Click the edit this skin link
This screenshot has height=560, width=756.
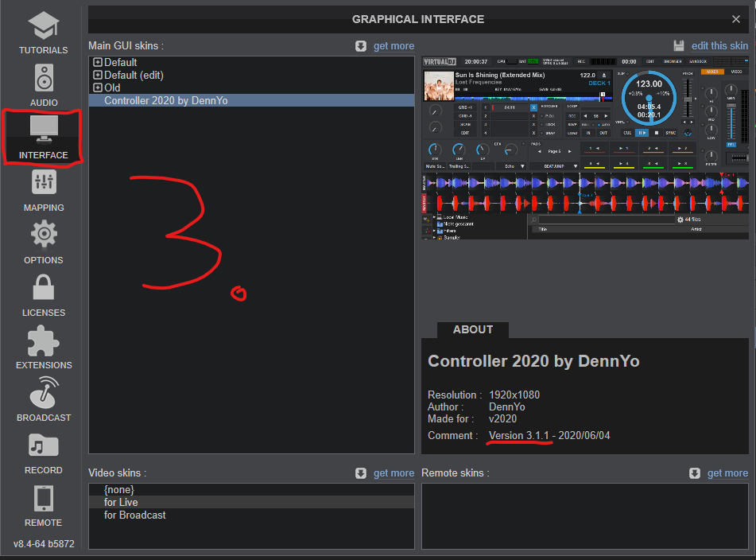(x=720, y=46)
